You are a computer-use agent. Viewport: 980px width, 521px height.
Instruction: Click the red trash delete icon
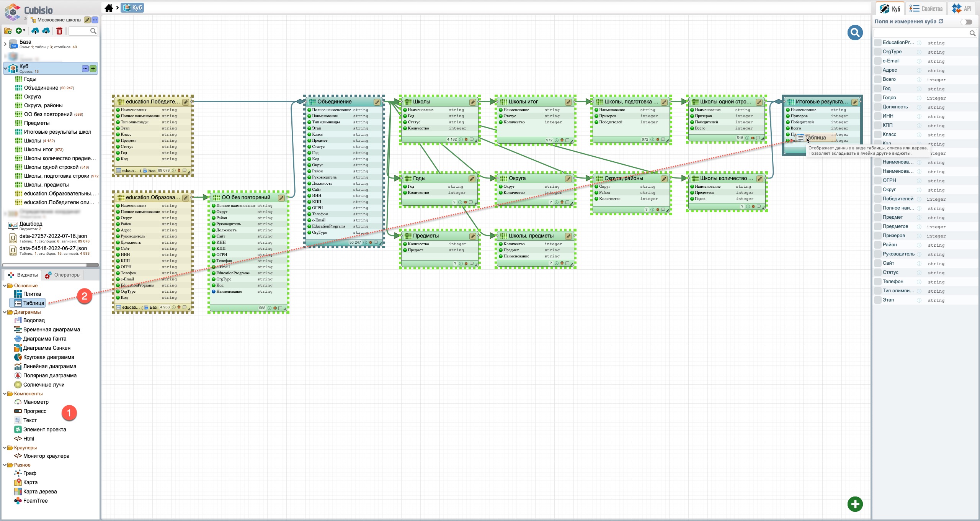tap(59, 31)
